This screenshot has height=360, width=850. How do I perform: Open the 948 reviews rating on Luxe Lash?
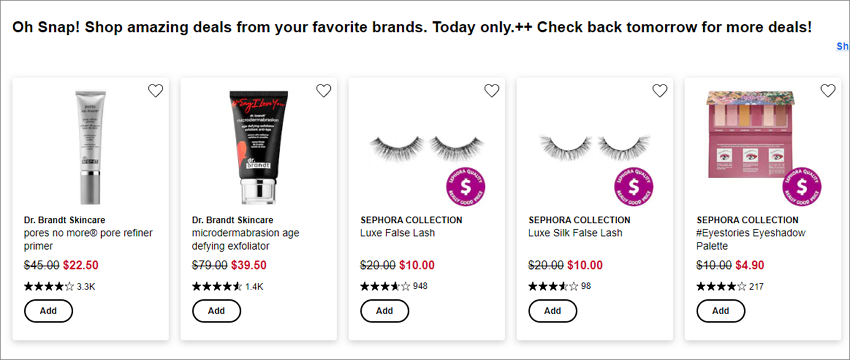(x=394, y=286)
